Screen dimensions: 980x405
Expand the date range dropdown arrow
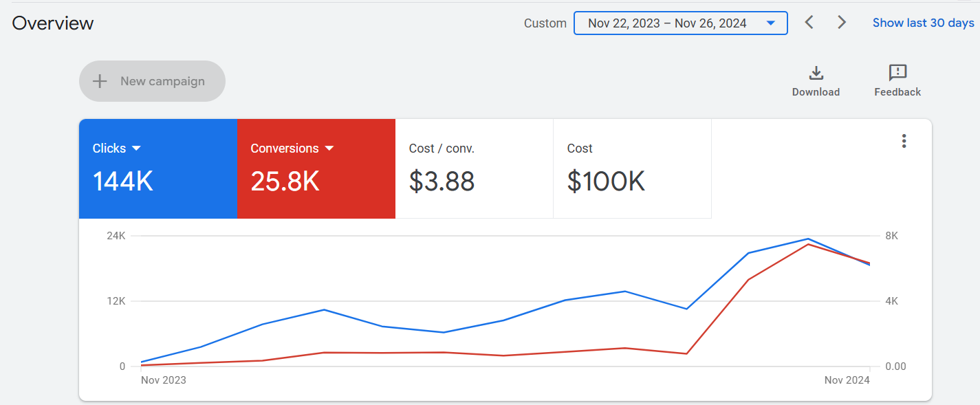click(x=771, y=23)
